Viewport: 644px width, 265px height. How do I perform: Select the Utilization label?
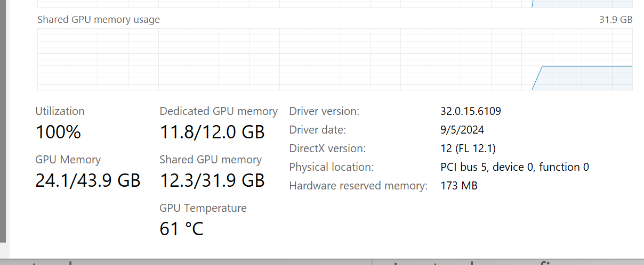click(x=60, y=111)
